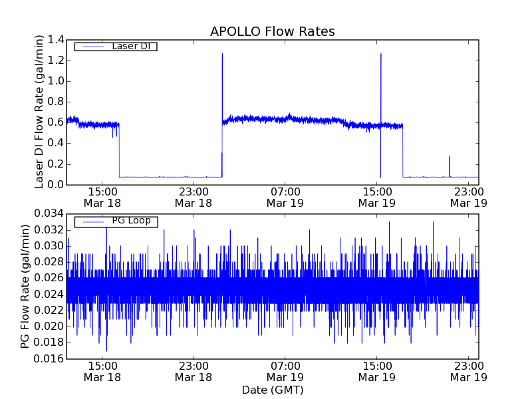Viewport: 532px width, 399px height.
Task: Click the 0.026 tick label on bottom plot
Action: pyautogui.click(x=49, y=278)
